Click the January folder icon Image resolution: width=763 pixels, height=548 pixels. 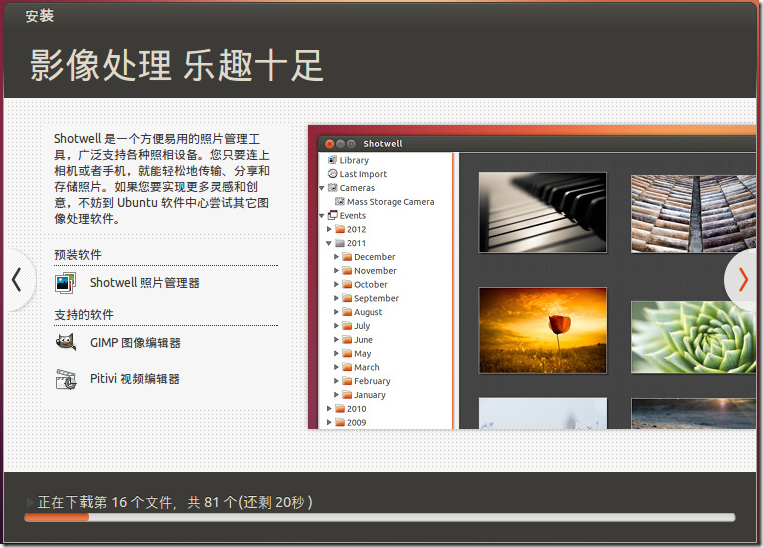point(347,394)
